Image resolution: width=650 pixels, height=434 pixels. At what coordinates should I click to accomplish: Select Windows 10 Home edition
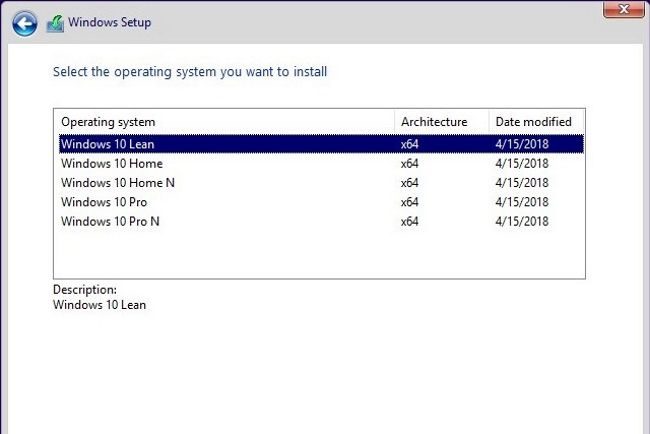tap(321, 163)
